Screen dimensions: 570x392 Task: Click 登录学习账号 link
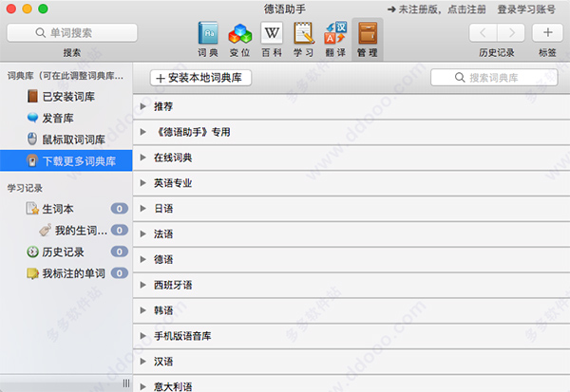tap(526, 9)
